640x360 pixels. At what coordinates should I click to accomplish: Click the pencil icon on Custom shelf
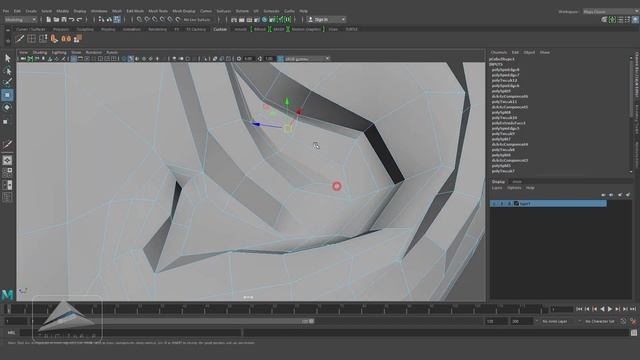(19, 39)
